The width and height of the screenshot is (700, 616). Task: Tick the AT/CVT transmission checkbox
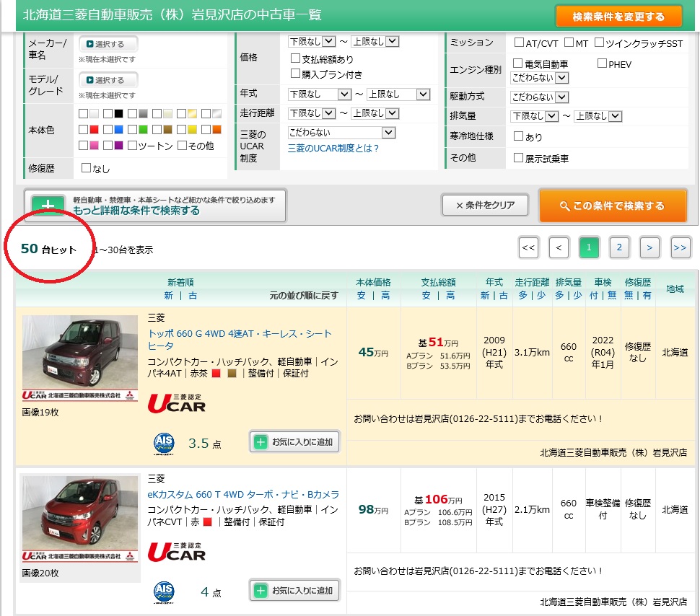point(519,43)
